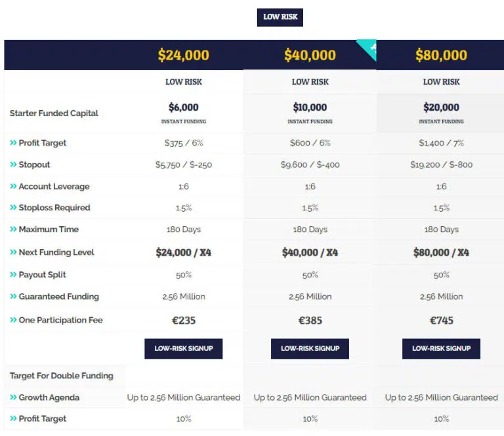Click the $20,000 instant funding amount
504x436 pixels.
click(x=441, y=108)
